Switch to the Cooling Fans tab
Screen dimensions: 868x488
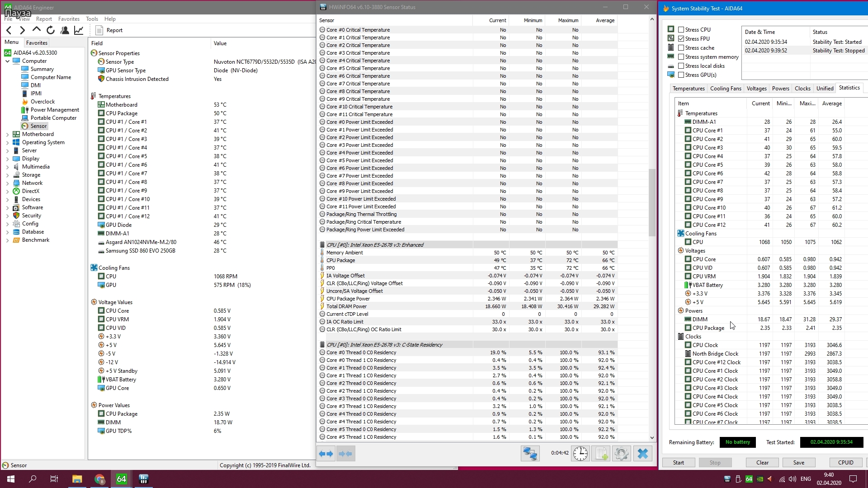[x=725, y=89]
